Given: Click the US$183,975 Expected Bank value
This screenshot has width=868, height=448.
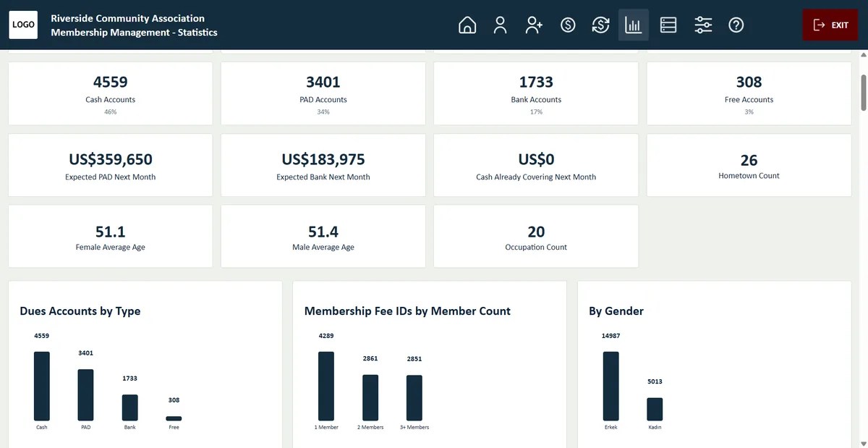Looking at the screenshot, I should click(x=323, y=159).
